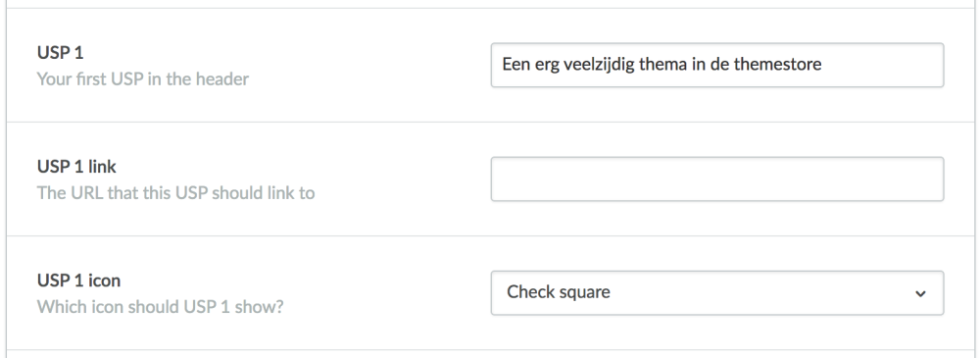Click the 'USP 1 link' bold label

point(76,167)
